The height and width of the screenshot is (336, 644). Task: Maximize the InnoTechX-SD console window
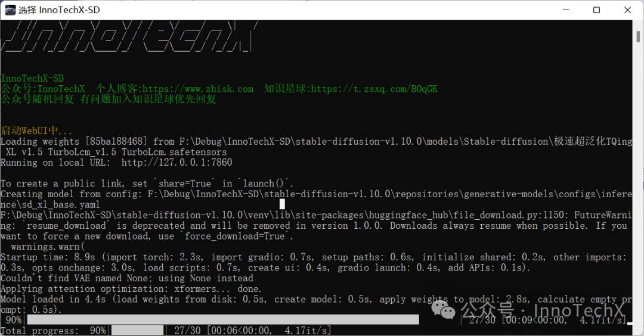[x=596, y=10]
